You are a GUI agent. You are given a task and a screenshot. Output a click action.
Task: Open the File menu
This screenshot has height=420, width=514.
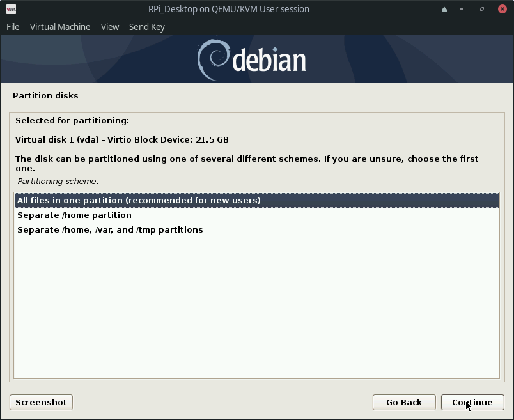pos(13,27)
